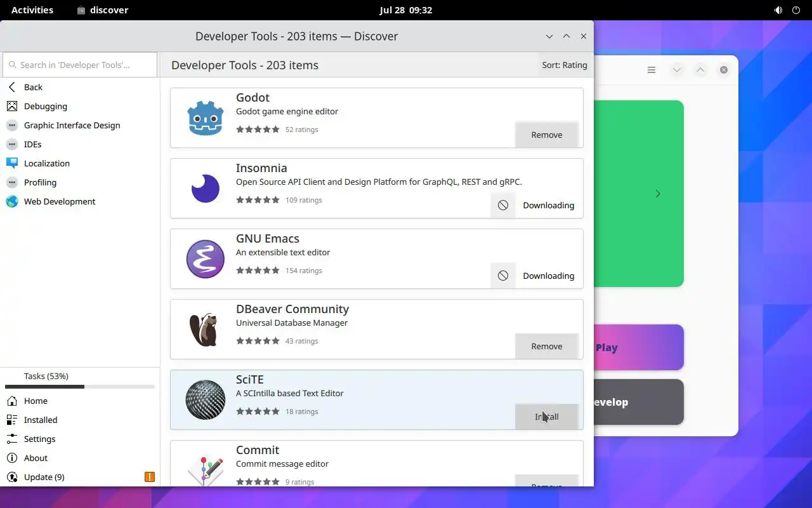Open hamburger menu in background window
This screenshot has height=508, width=812.
652,70
